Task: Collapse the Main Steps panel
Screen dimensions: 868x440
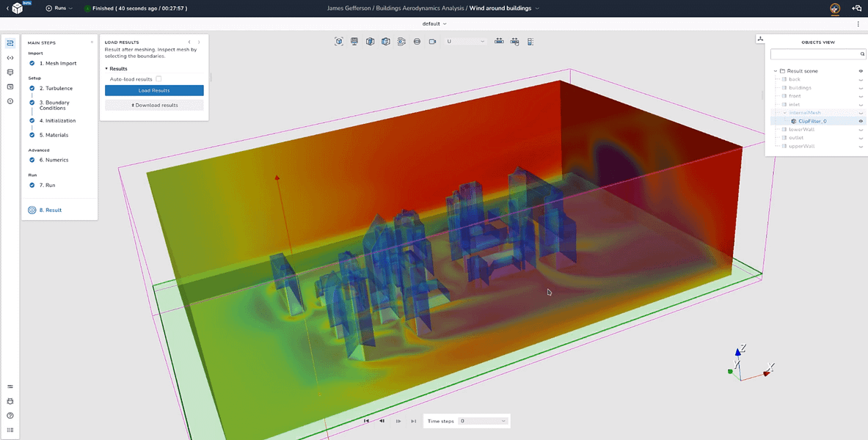Action: click(x=92, y=43)
